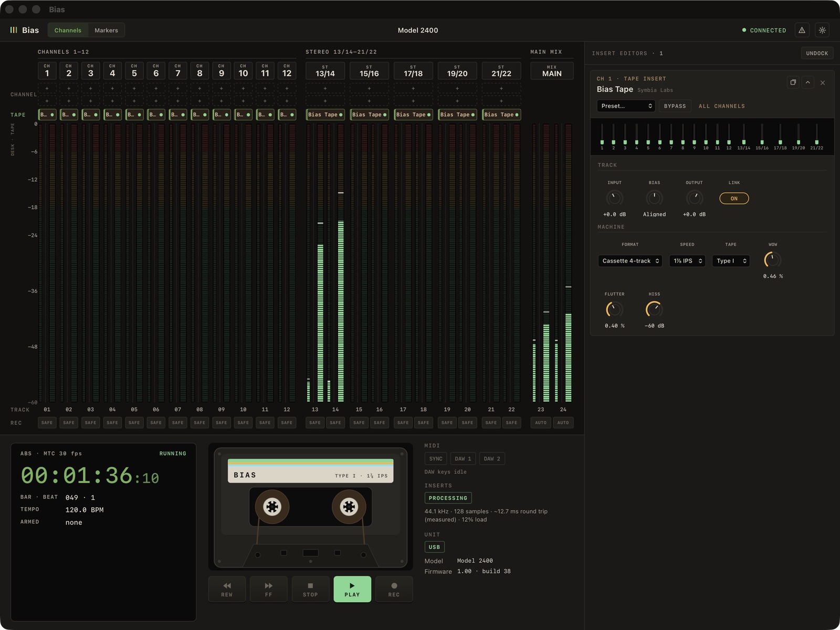Toggle the Link ON switch
This screenshot has height=630, width=840.
pos(734,198)
